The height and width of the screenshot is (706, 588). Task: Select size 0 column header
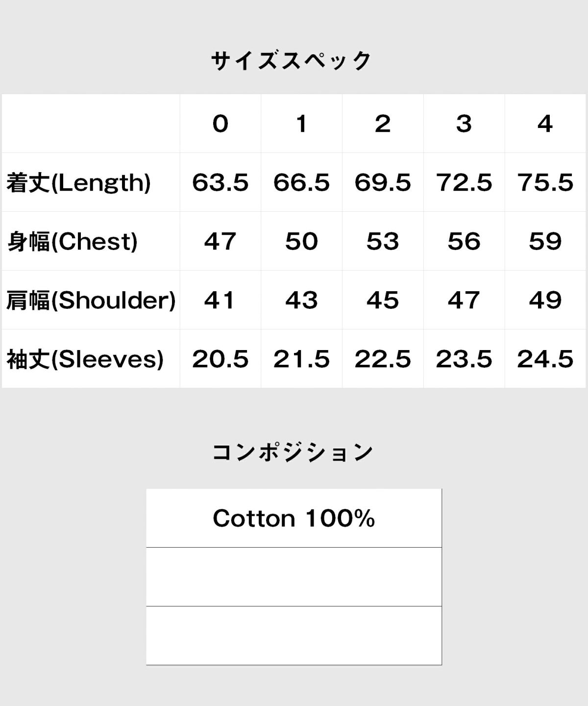[x=220, y=124]
